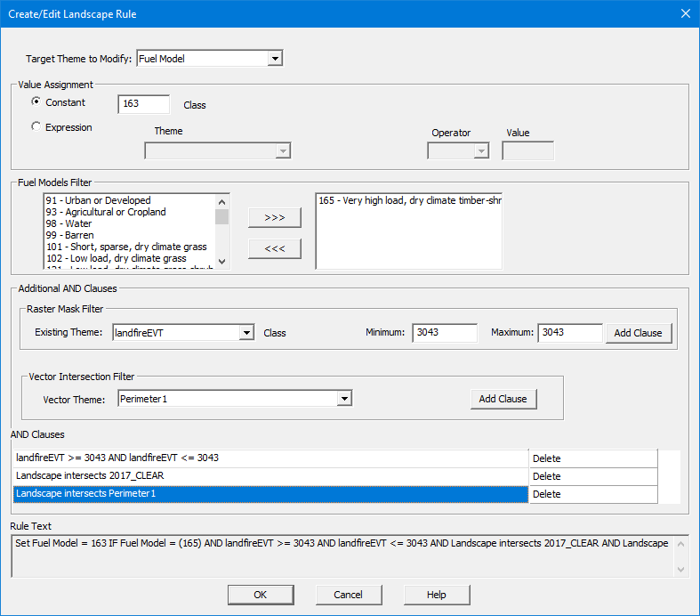Select 165 - Very high load item in selected list
Viewport: 700px width, 616px height.
tap(409, 200)
